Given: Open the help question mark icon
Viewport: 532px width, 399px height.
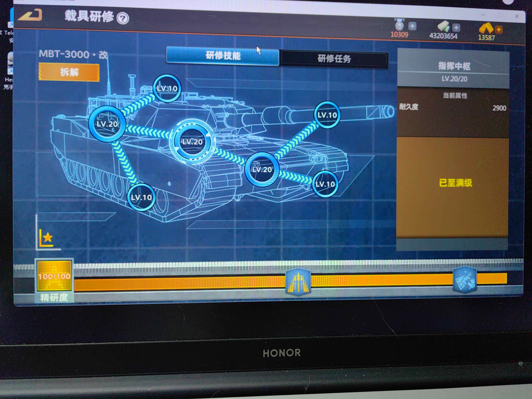Looking at the screenshot, I should [x=123, y=18].
